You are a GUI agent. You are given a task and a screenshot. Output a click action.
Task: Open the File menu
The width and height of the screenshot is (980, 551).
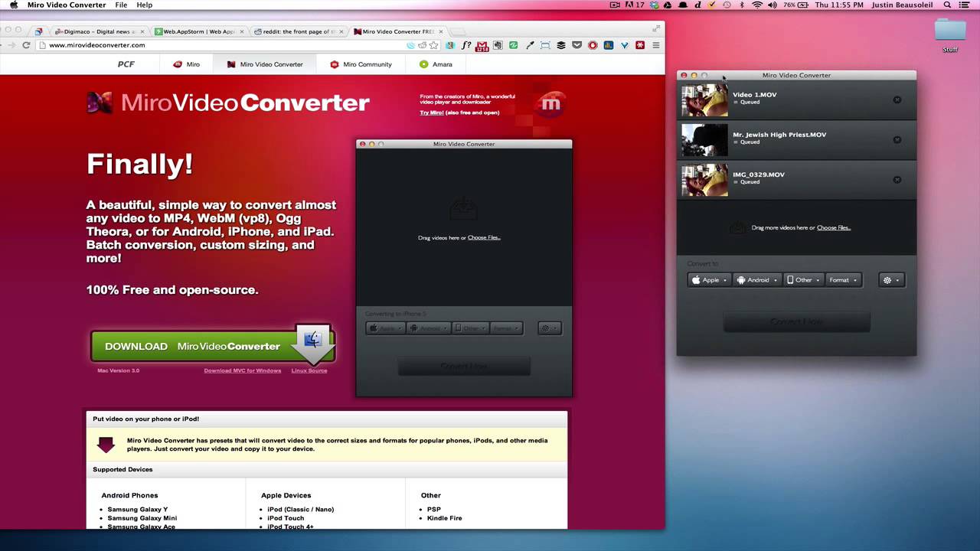coord(121,5)
